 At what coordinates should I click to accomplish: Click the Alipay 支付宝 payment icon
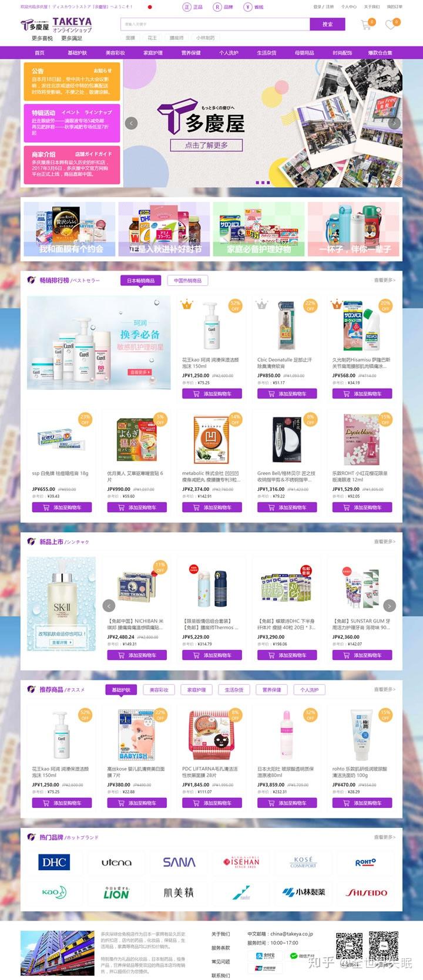[266, 955]
